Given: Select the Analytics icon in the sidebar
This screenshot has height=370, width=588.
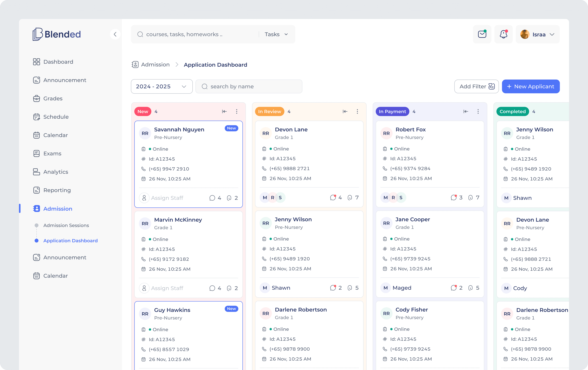Looking at the screenshot, I should click(x=37, y=172).
